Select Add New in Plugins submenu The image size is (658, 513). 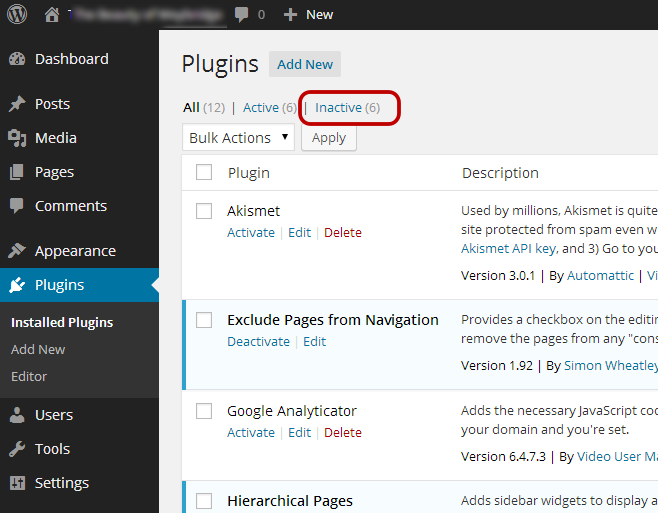(x=38, y=349)
